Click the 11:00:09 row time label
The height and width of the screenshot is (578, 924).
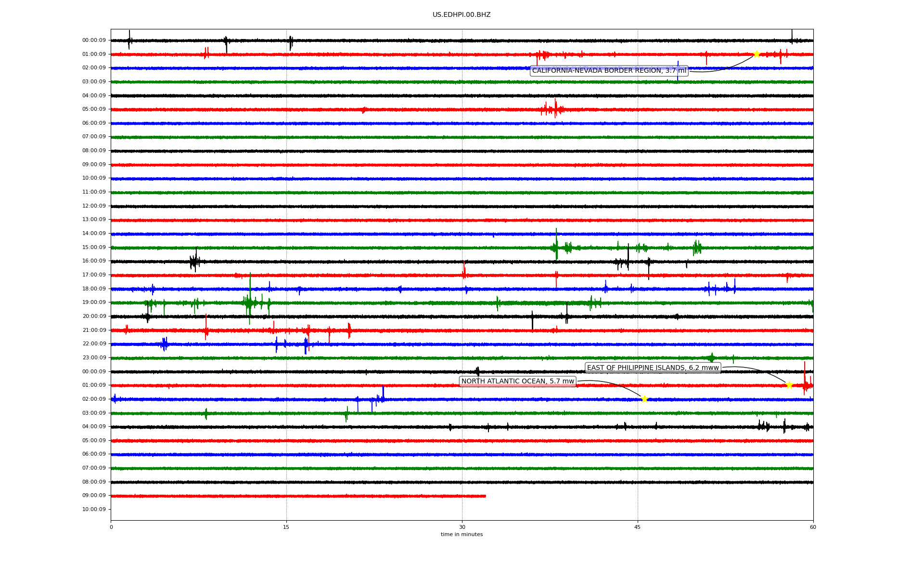[94, 192]
